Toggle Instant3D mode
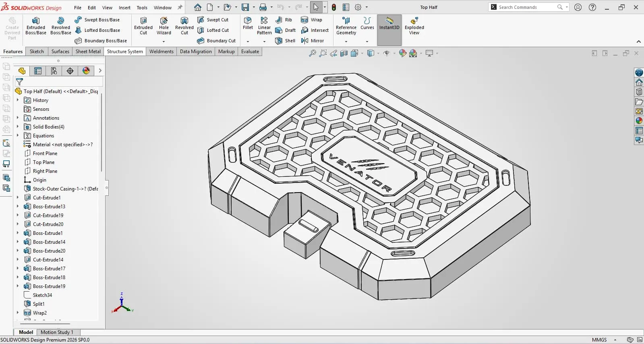 pyautogui.click(x=389, y=23)
